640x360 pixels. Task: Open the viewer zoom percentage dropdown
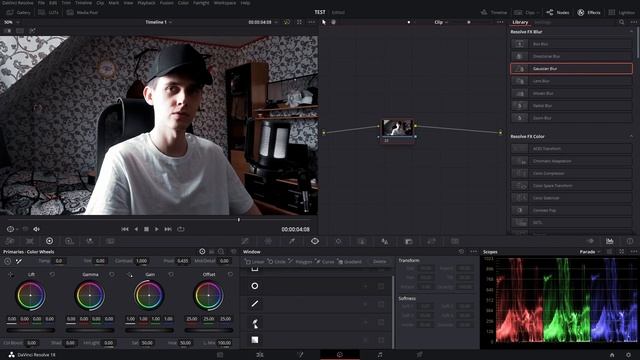10,22
